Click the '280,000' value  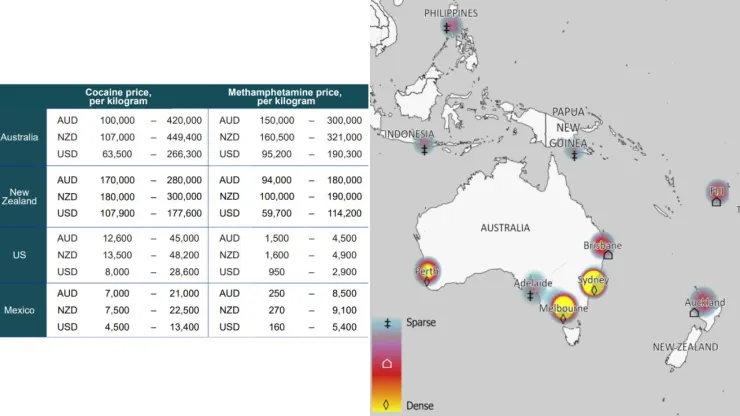coord(184,180)
